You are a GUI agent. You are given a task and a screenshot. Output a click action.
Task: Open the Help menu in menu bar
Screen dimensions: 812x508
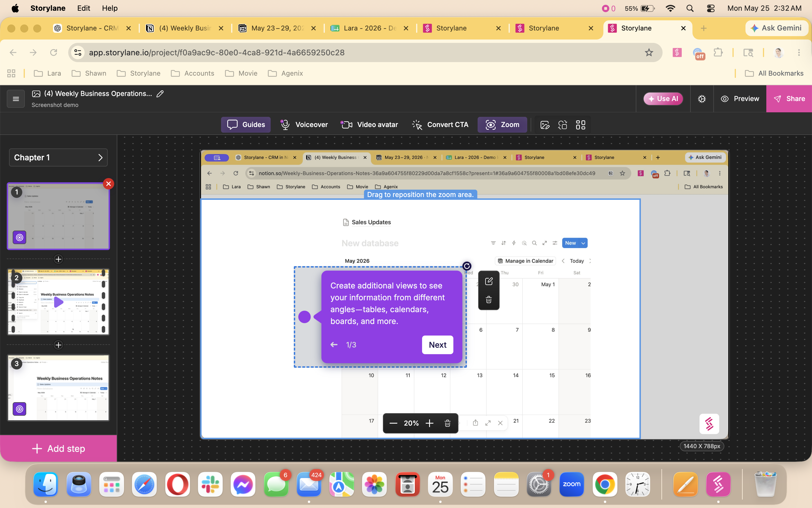[110, 8]
